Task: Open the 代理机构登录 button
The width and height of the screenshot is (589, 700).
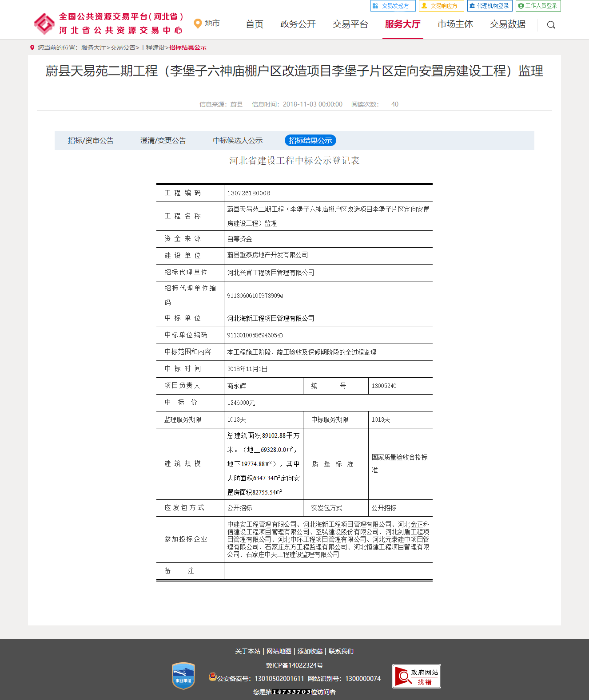Action: point(490,6)
